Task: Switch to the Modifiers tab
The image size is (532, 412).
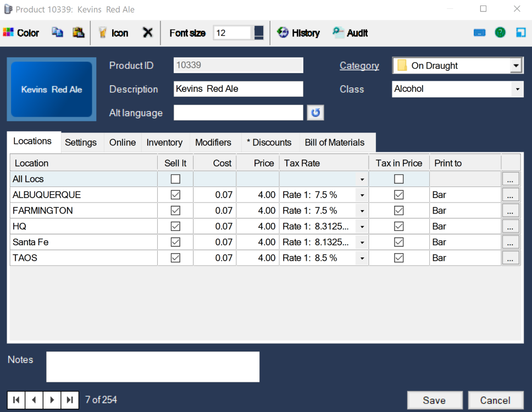Action: (x=213, y=142)
